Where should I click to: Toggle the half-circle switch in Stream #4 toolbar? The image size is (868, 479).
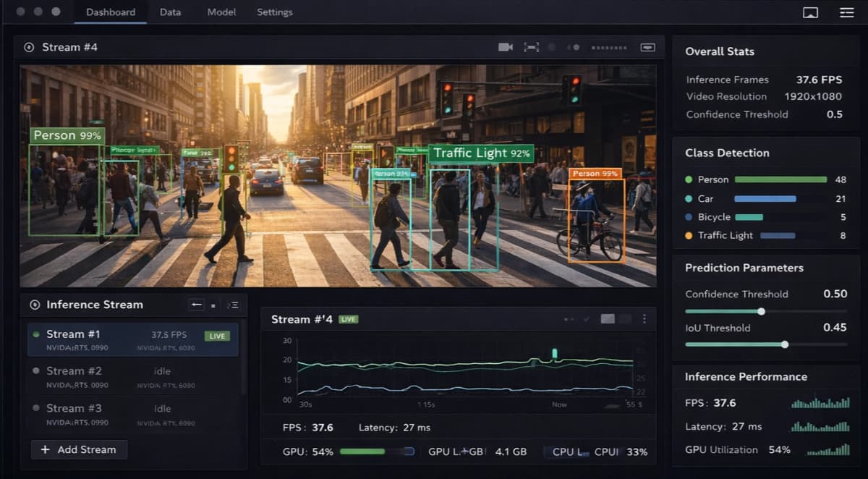[574, 46]
